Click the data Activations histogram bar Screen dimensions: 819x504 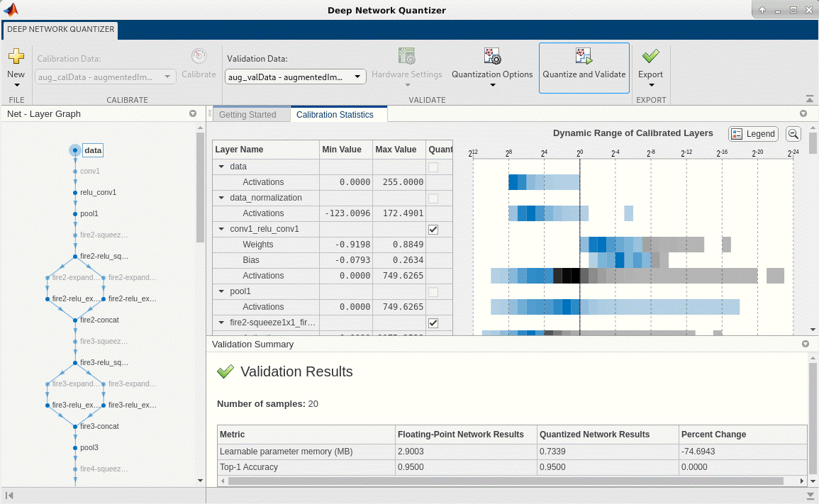coord(544,181)
